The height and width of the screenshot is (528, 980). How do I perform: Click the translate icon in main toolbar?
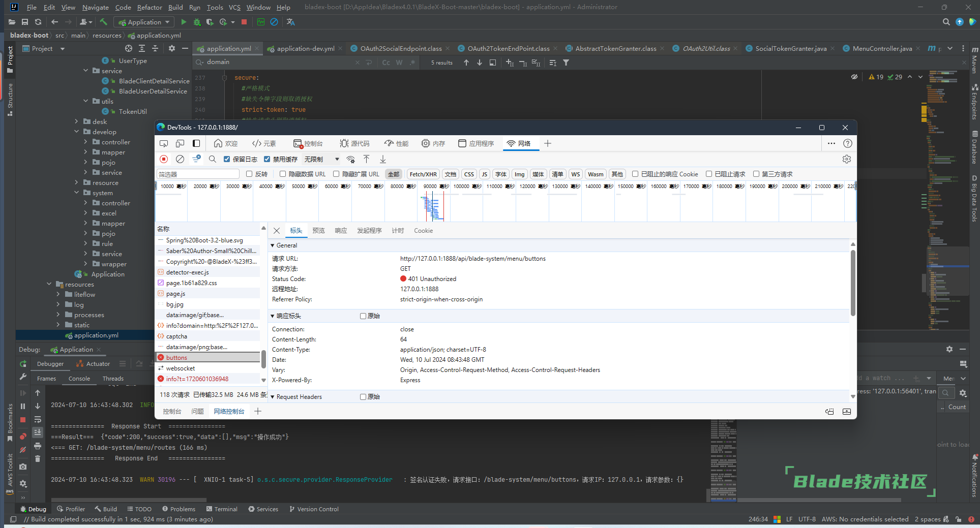290,22
